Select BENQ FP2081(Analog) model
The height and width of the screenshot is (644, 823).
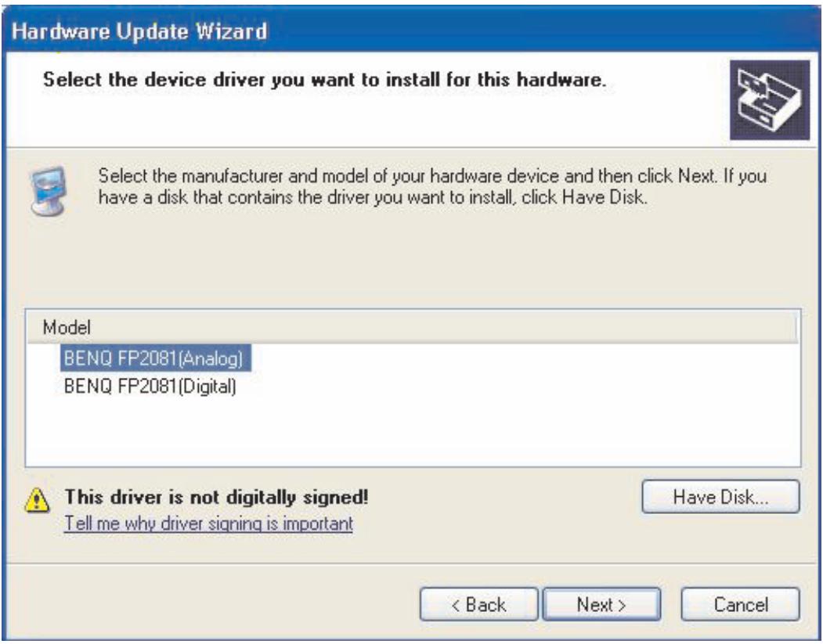156,358
